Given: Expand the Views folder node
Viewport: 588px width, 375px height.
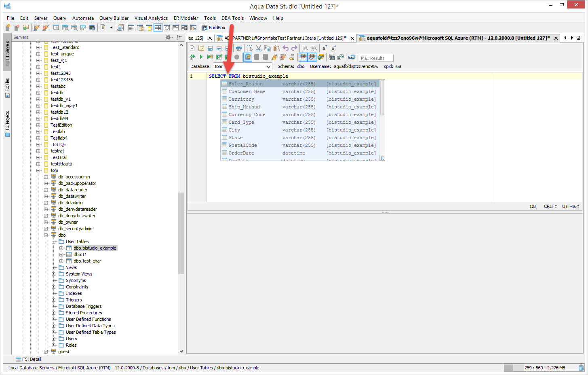Looking at the screenshot, I should 54,267.
